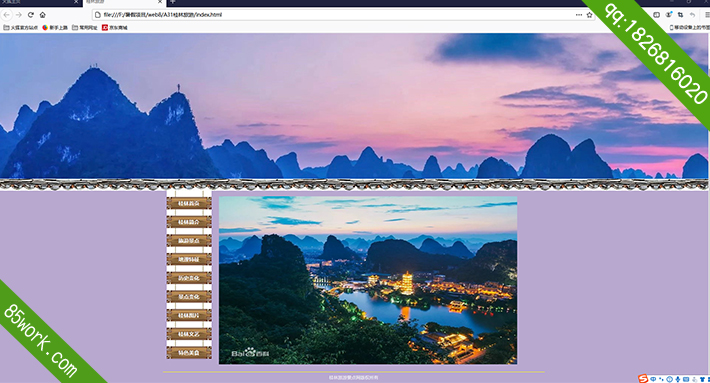Click the footer copyright text line
This screenshot has height=383, width=710.
click(x=354, y=377)
